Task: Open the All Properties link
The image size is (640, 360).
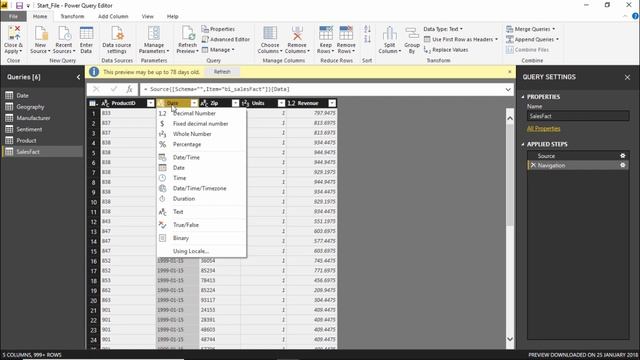Action: (543, 129)
